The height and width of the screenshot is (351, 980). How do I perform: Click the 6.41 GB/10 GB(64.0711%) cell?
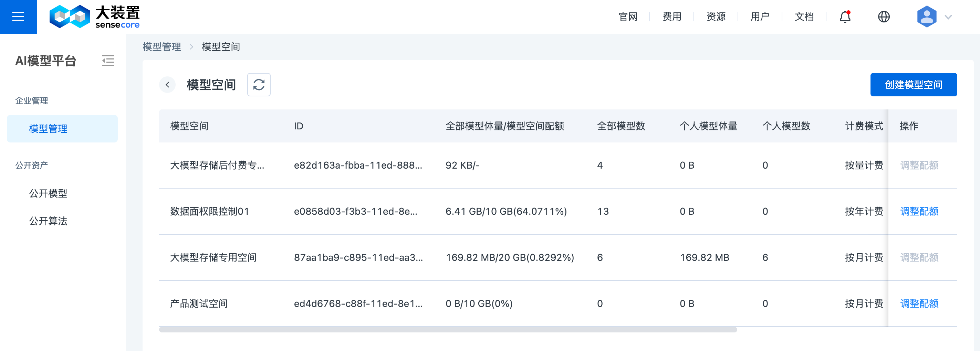tap(506, 211)
